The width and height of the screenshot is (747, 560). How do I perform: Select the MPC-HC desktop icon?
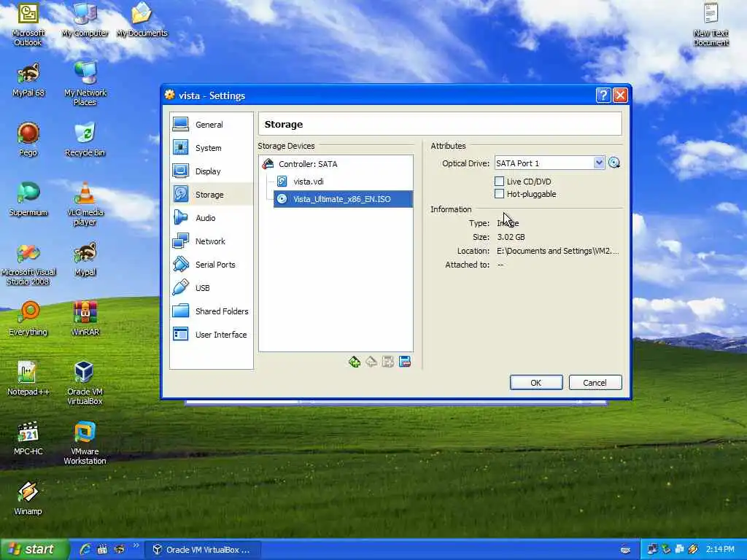[28, 438]
